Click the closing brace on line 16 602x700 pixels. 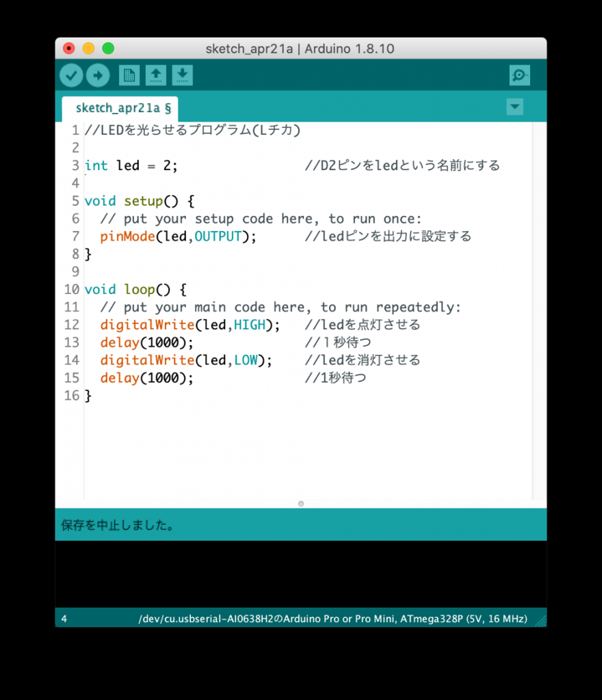[x=88, y=396]
